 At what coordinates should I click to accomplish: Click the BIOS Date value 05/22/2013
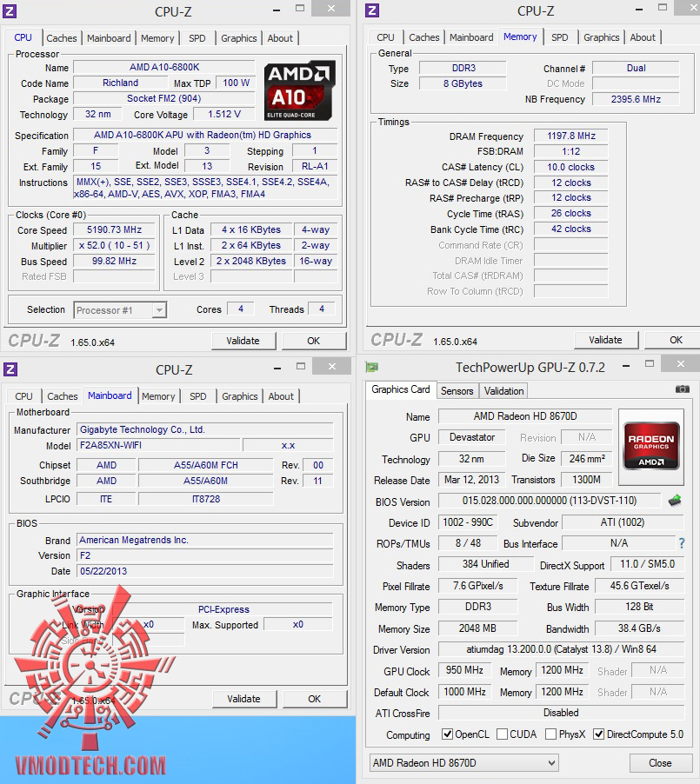(x=205, y=571)
